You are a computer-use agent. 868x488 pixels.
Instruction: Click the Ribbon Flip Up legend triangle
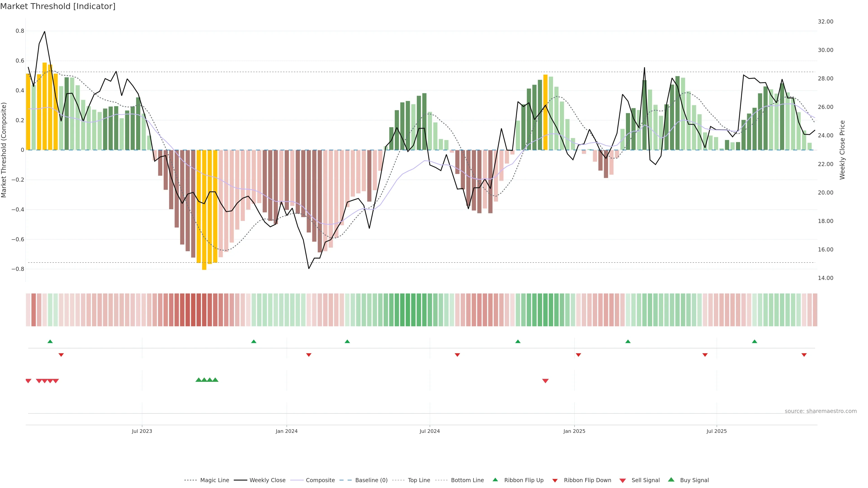495,480
